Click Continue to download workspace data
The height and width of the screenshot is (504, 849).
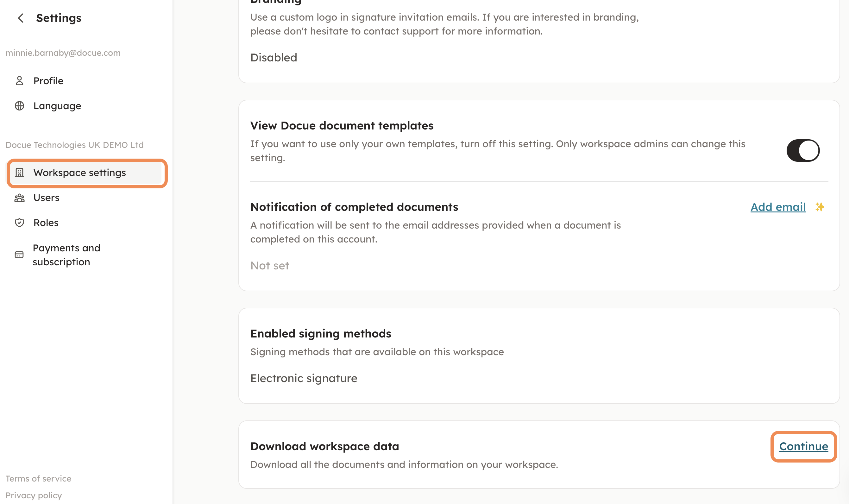[x=803, y=446]
